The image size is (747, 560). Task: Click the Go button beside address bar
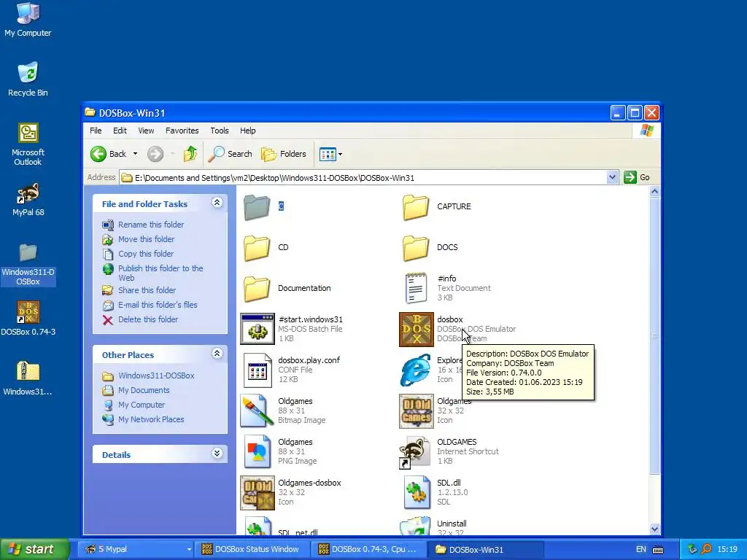coord(637,178)
